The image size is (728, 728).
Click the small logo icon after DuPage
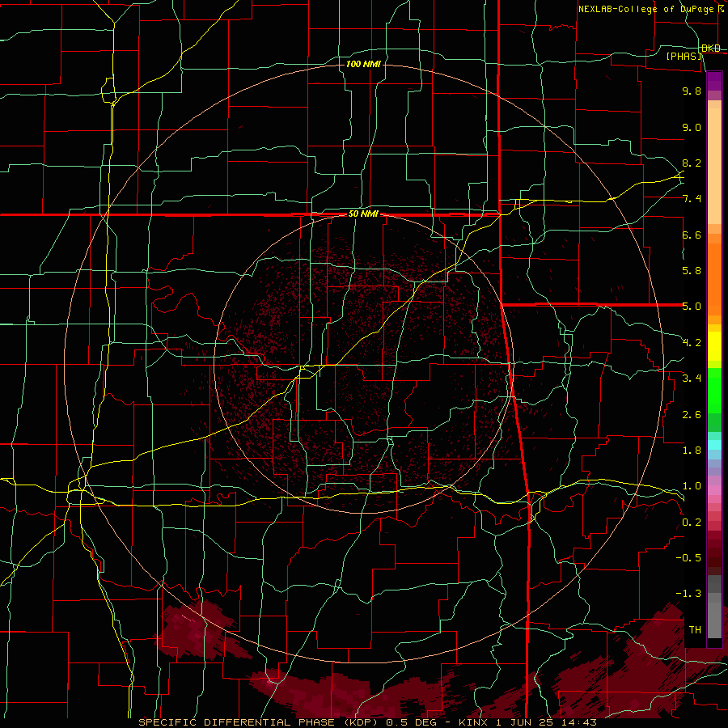pos(721,8)
